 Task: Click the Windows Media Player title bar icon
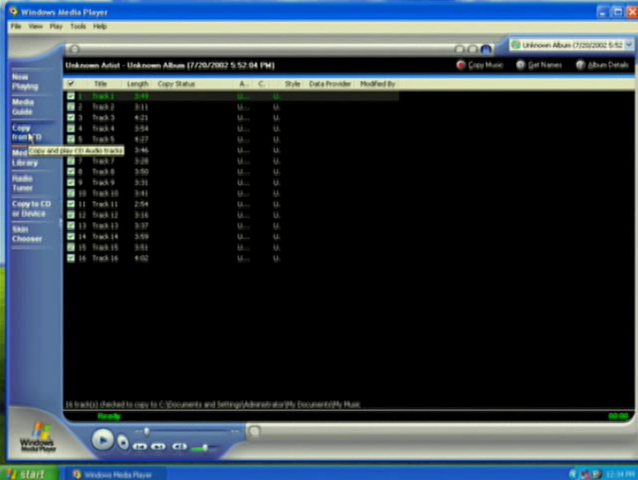coord(13,12)
